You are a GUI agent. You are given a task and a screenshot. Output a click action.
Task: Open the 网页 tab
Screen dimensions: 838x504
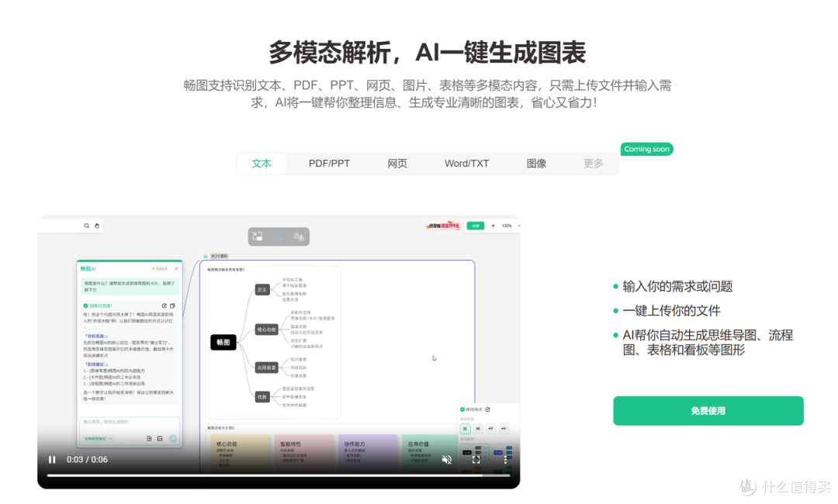[397, 164]
